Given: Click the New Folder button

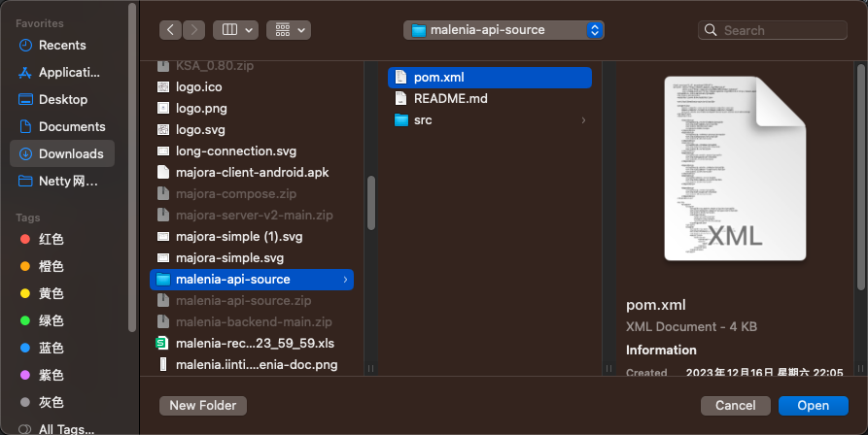Looking at the screenshot, I should (203, 405).
